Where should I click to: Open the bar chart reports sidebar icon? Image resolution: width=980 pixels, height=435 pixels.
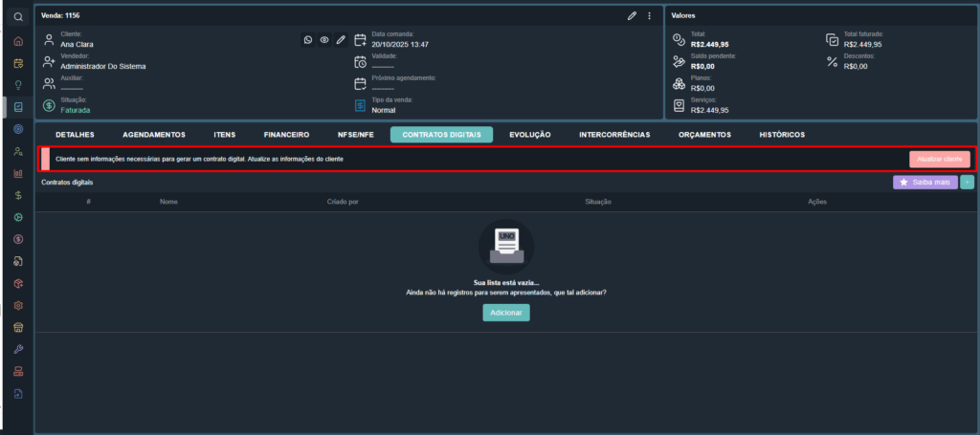[18, 174]
